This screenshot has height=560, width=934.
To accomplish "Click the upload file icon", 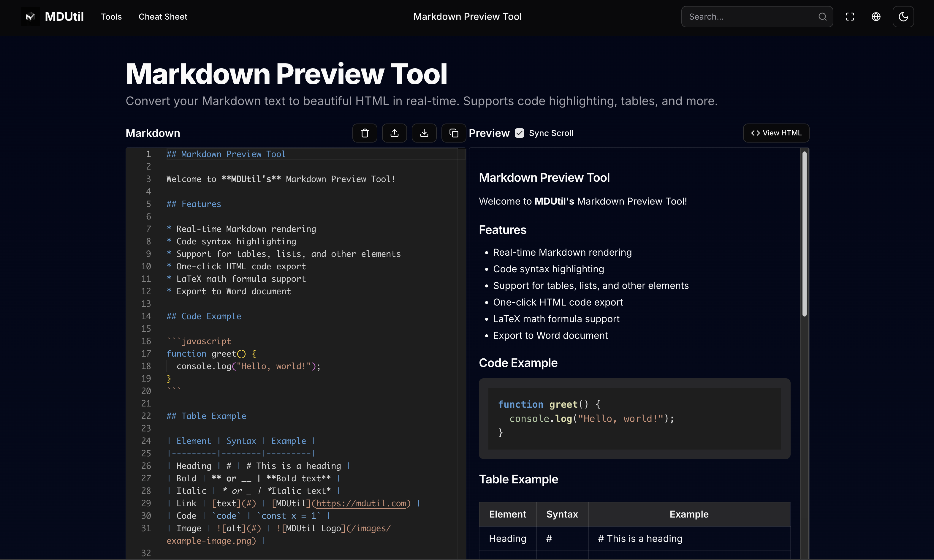I will pos(395,133).
